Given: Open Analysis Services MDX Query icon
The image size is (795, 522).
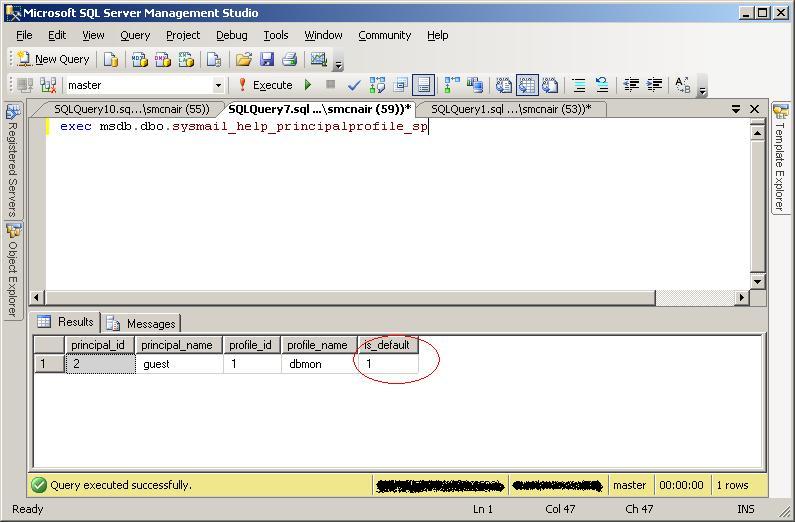Looking at the screenshot, I should tap(139, 60).
